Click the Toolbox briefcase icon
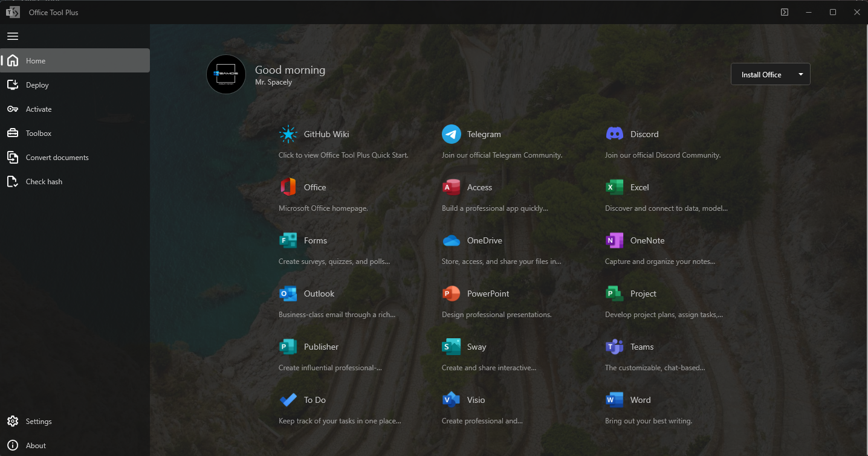 (13, 133)
